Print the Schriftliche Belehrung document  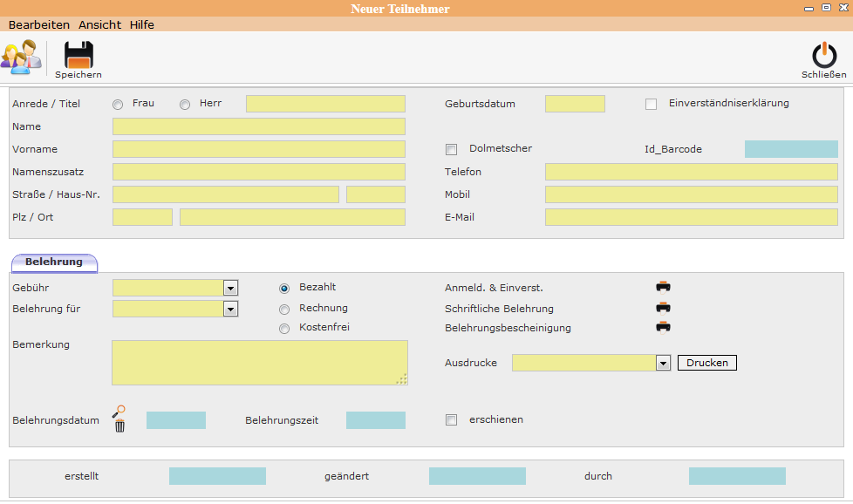(664, 308)
